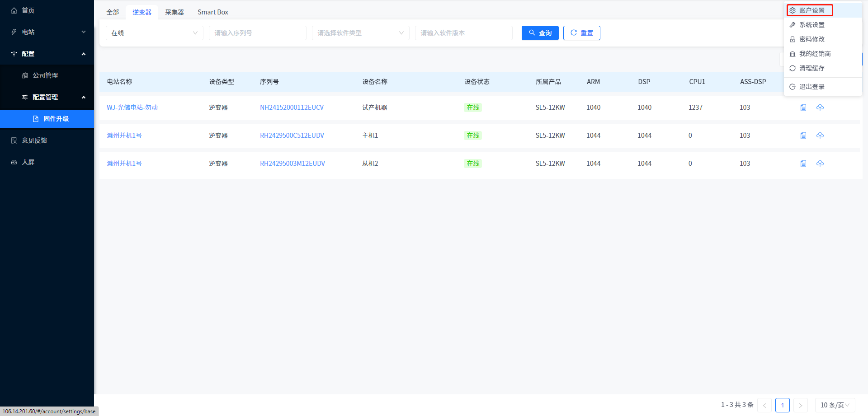
Task: Open the 大屏 sidebar item
Action: click(x=28, y=162)
